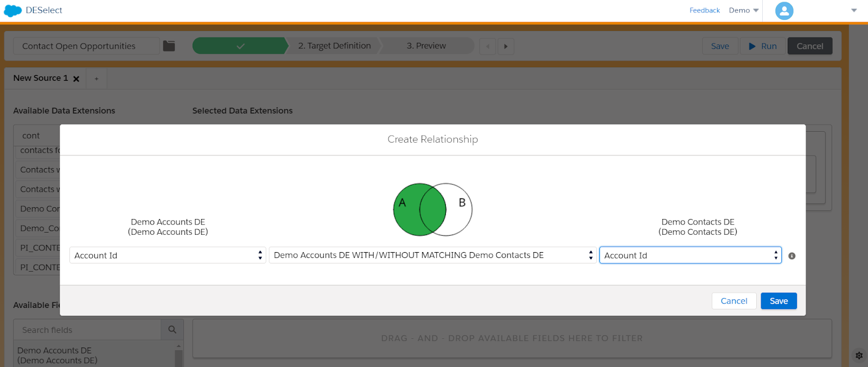Select the New Source 1 tab
The width and height of the screenshot is (868, 367).
click(41, 78)
